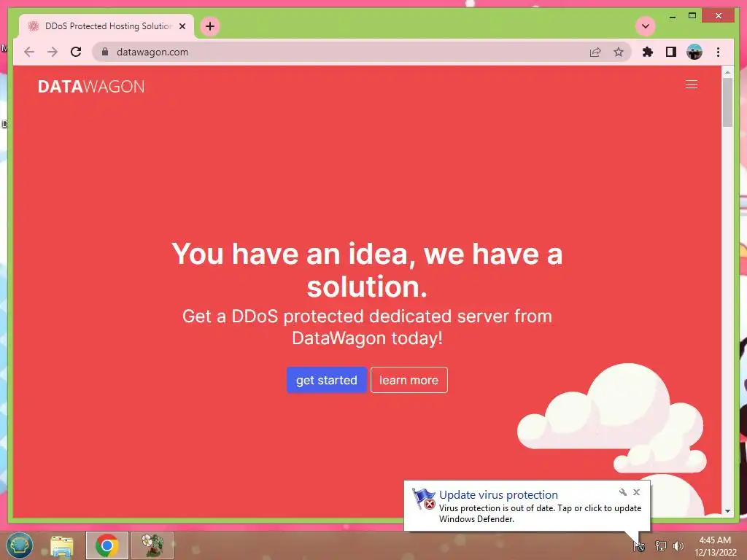The image size is (747, 560).
Task: Select the DDoS Protected Hosting Solution tab
Action: pos(107,26)
